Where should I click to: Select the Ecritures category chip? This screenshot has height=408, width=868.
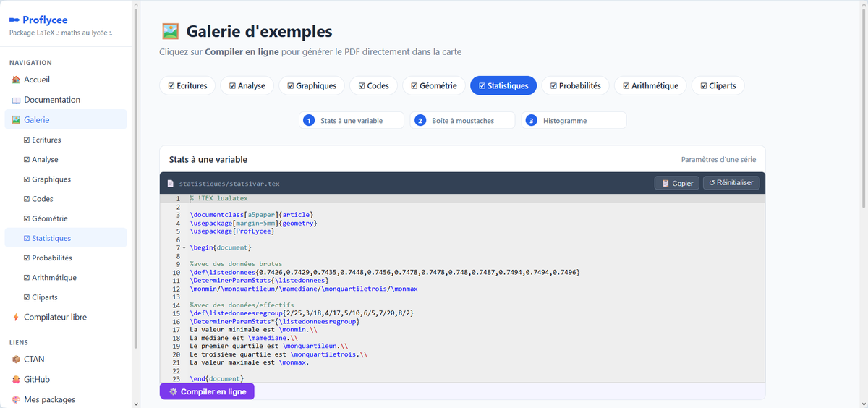187,85
